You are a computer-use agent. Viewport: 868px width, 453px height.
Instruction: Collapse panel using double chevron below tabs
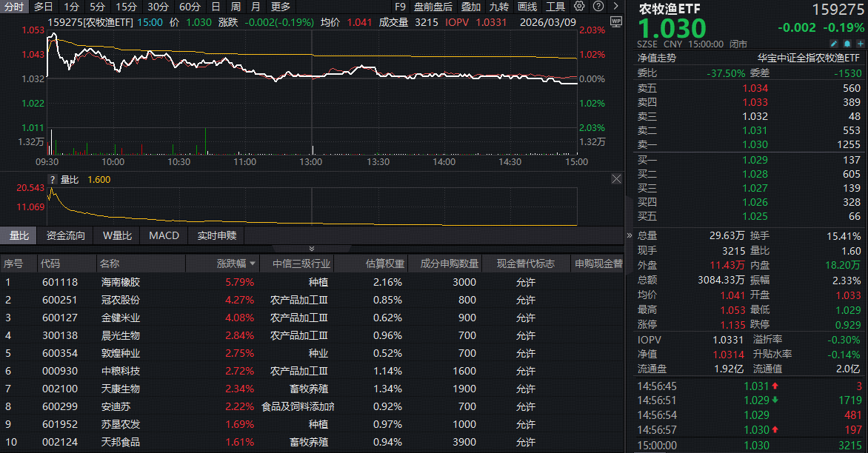point(311,249)
